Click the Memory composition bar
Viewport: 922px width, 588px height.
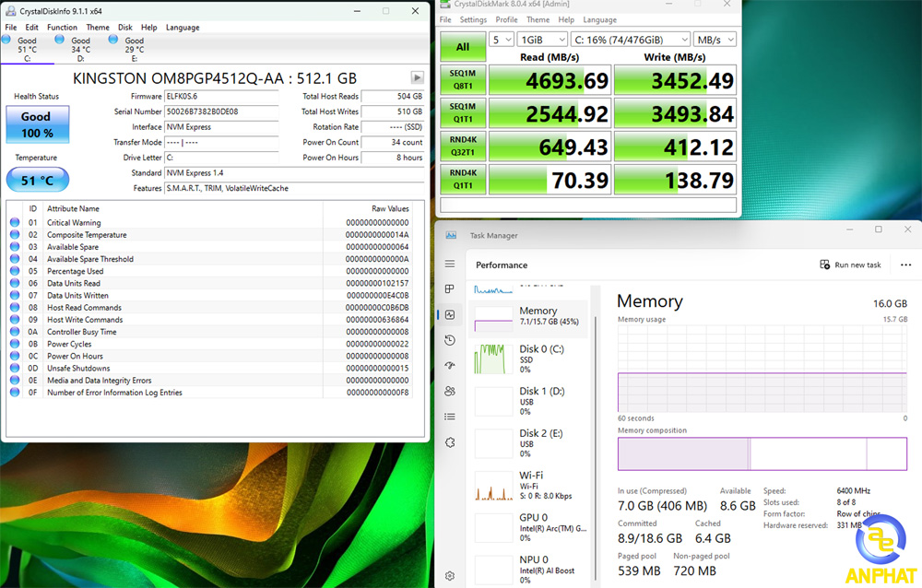click(x=762, y=453)
